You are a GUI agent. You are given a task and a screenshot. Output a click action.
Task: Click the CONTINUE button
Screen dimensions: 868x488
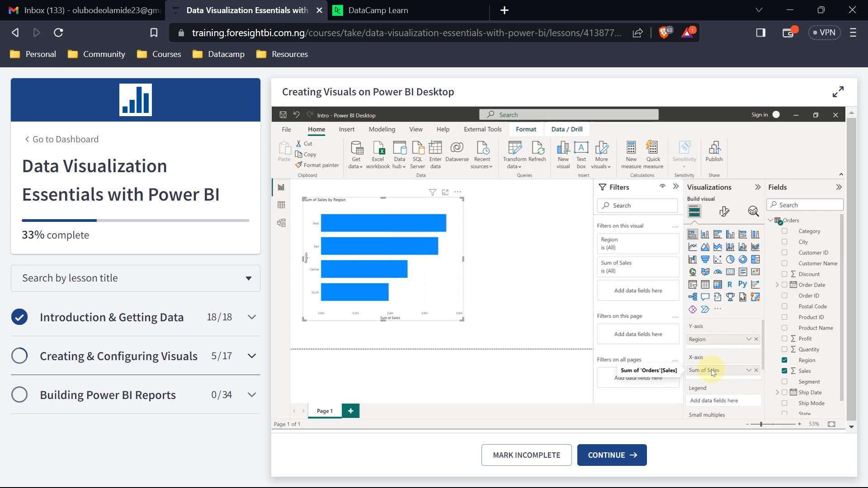tap(612, 455)
